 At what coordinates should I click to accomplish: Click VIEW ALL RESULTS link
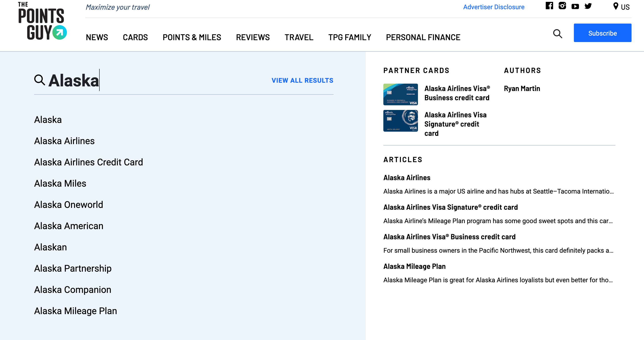(302, 80)
